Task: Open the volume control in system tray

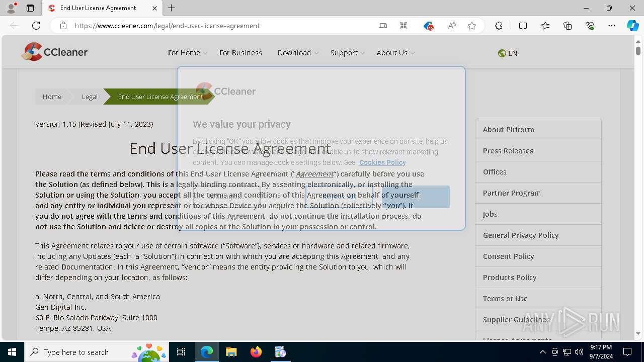Action: pos(579,352)
